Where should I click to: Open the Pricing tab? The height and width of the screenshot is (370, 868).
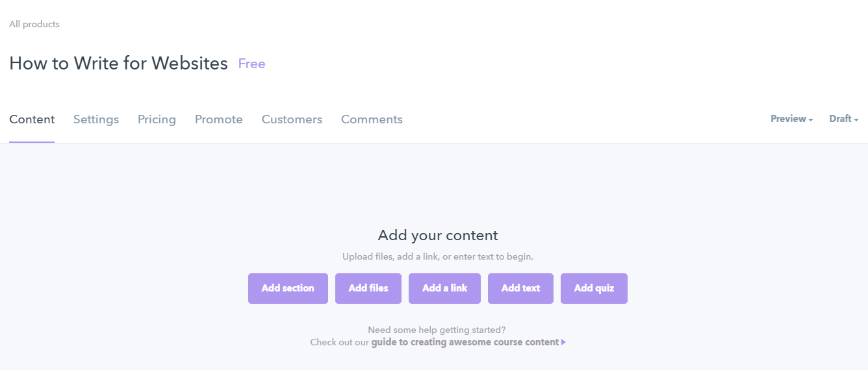click(x=157, y=119)
